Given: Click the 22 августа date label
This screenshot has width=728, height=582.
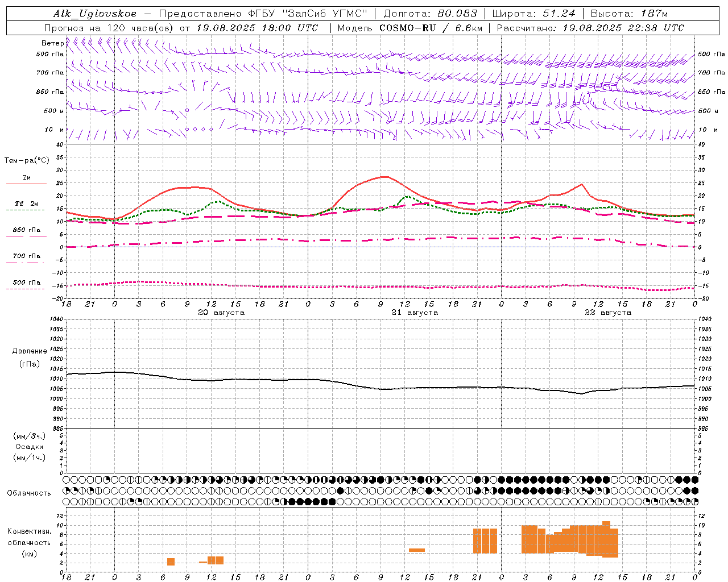Looking at the screenshot, I should 608,313.
